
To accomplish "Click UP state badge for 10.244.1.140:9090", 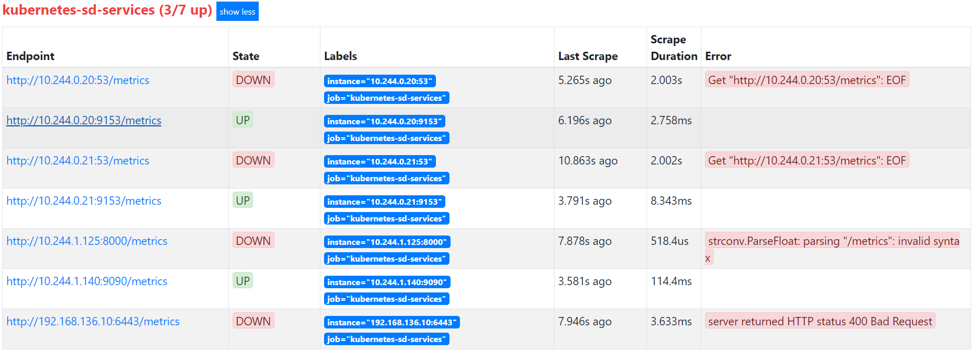I will click(x=243, y=281).
